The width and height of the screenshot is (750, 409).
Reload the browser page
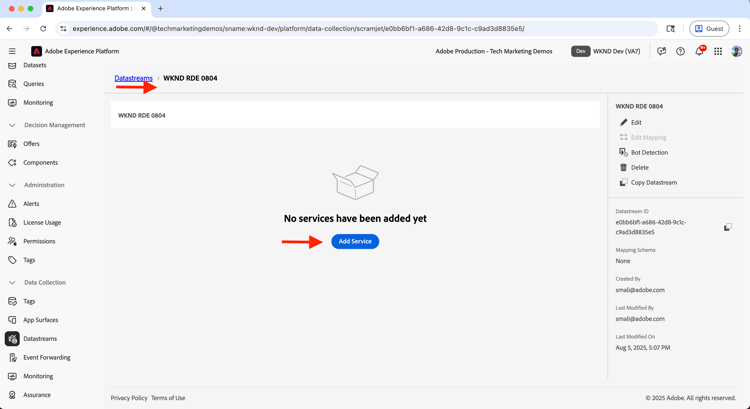tap(43, 29)
